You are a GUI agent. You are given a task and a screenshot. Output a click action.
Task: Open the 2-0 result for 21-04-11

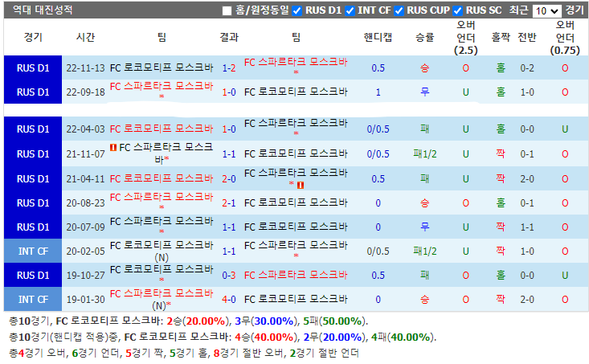click(x=229, y=179)
